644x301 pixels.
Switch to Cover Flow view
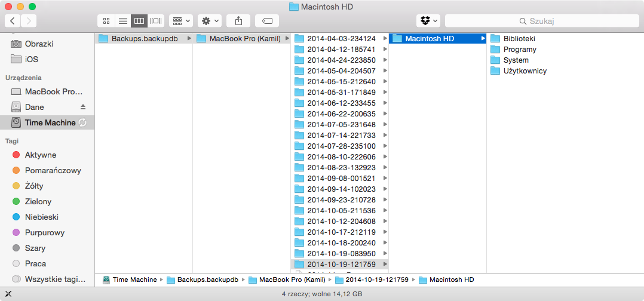(x=156, y=20)
